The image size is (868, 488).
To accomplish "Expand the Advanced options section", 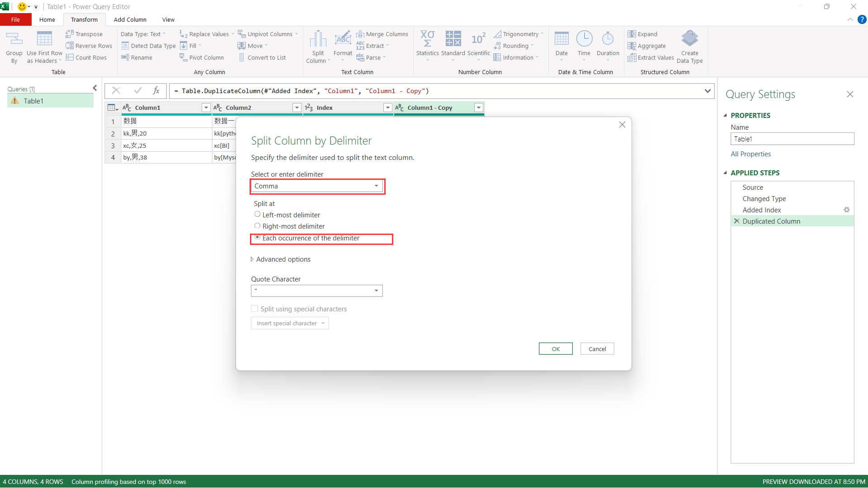I will pos(280,259).
